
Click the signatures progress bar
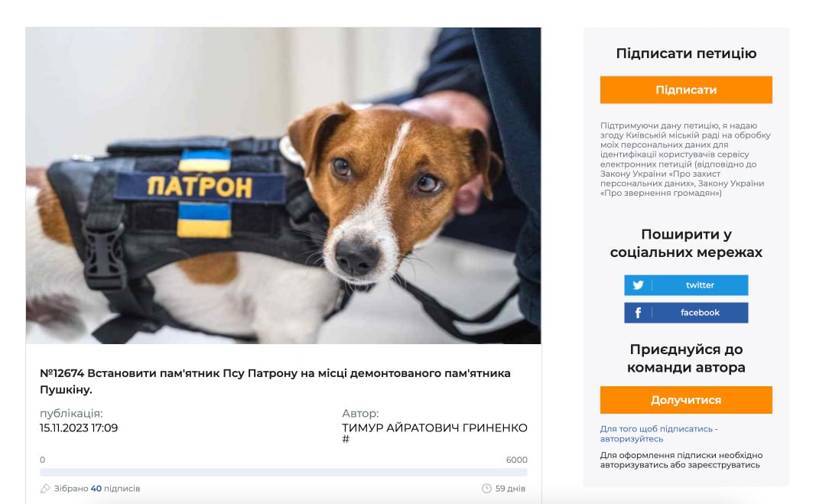[x=284, y=473]
